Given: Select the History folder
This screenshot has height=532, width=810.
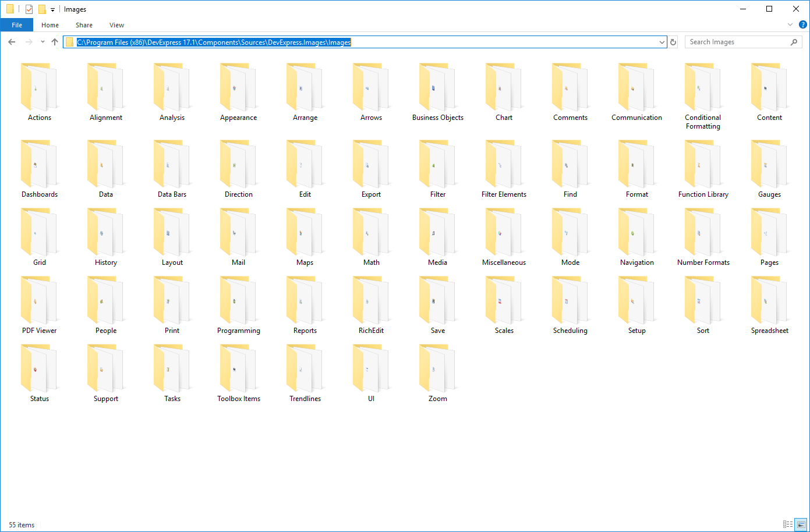Looking at the screenshot, I should tap(106, 237).
